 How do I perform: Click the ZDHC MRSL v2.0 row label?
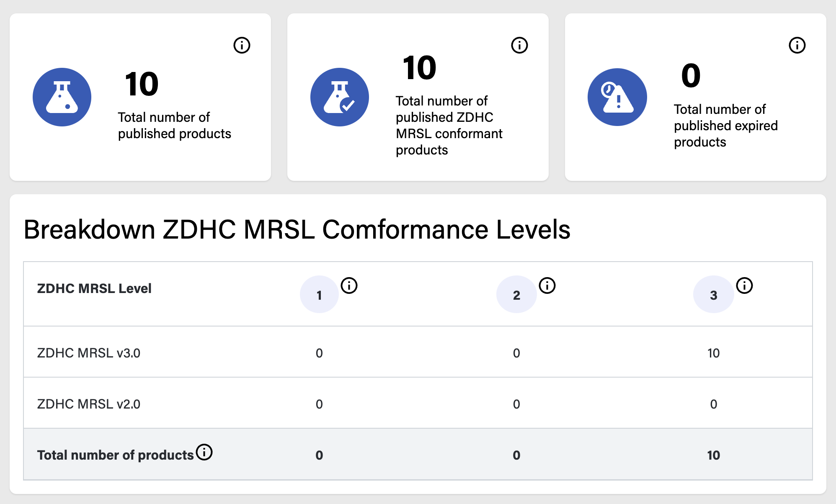[x=89, y=404]
